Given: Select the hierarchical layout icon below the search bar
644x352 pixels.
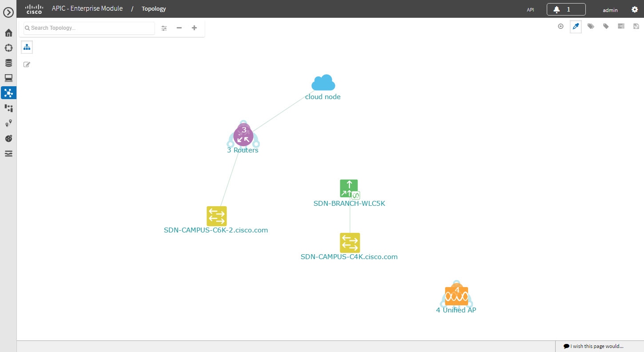Looking at the screenshot, I should coord(27,47).
